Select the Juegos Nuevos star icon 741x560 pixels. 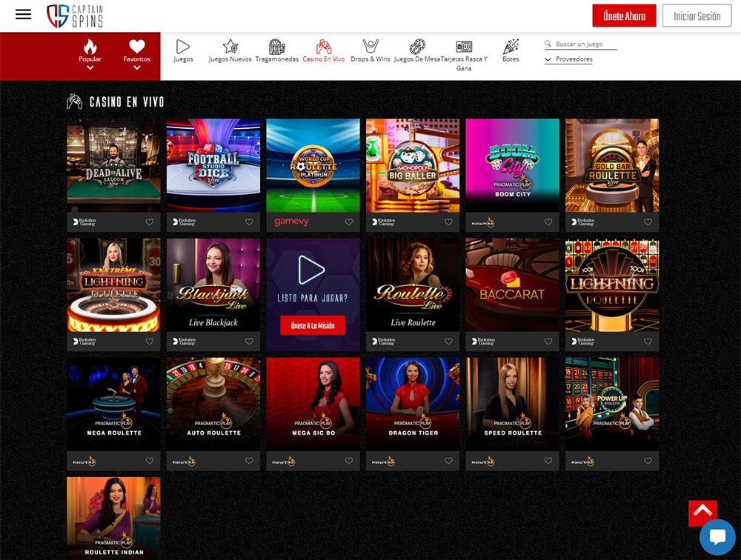pyautogui.click(x=230, y=47)
